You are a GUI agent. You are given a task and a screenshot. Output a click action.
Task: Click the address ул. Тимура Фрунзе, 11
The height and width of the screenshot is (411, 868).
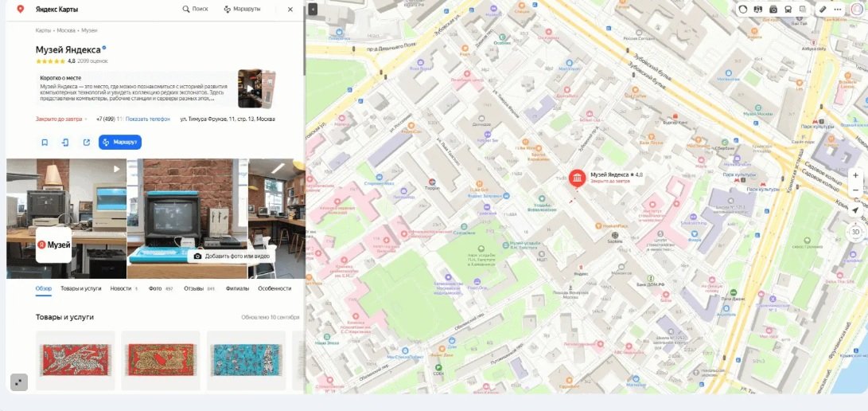coord(228,119)
